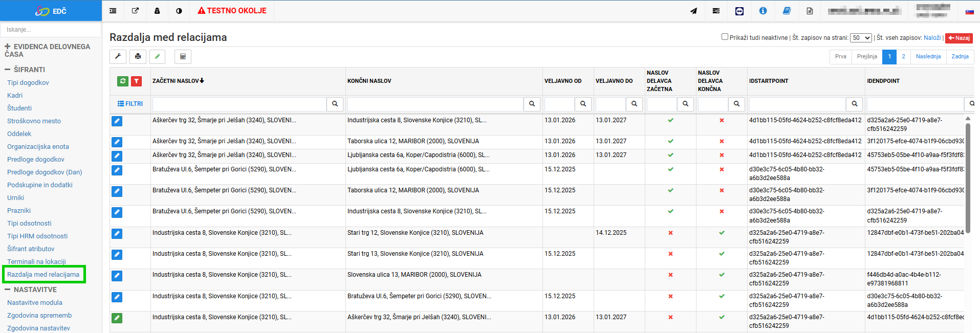980x333 pixels.
Task: Toggle the sidebar menu hamburger icon
Action: pos(113,11)
